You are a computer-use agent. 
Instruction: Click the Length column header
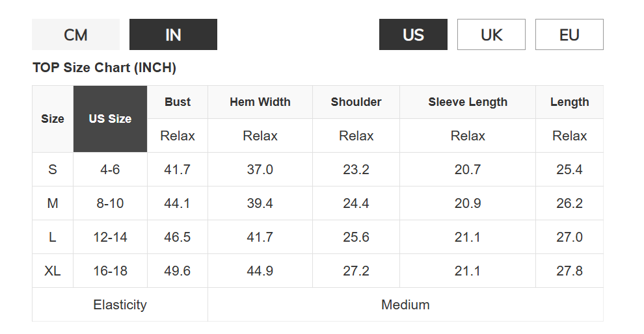[x=569, y=102]
